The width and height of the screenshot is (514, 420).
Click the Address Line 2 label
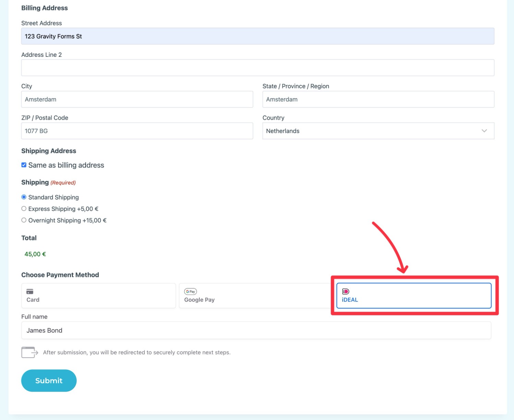pos(41,55)
